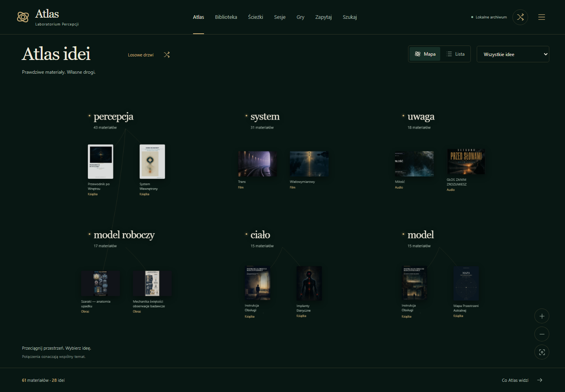Open GŁOS ZANIM ZROZUMIESZ audio thumbnail
Image resolution: width=565 pixels, height=392 pixels.
click(466, 162)
